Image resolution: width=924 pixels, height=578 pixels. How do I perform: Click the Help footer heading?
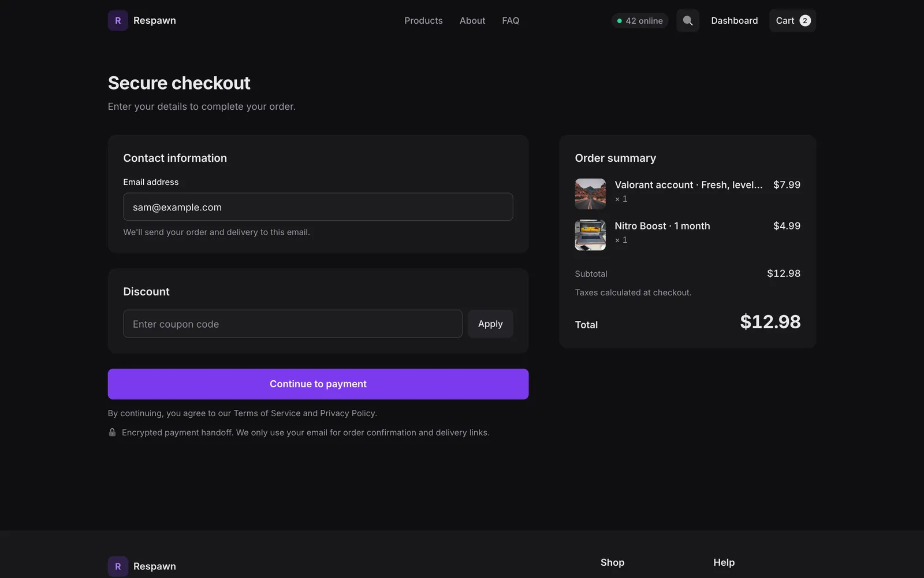coord(724,562)
